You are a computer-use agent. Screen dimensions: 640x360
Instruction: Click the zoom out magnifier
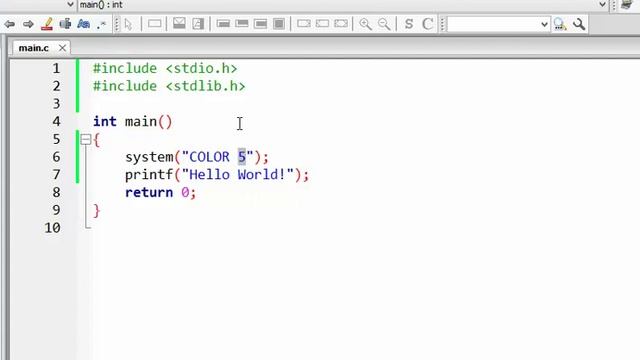point(384,24)
